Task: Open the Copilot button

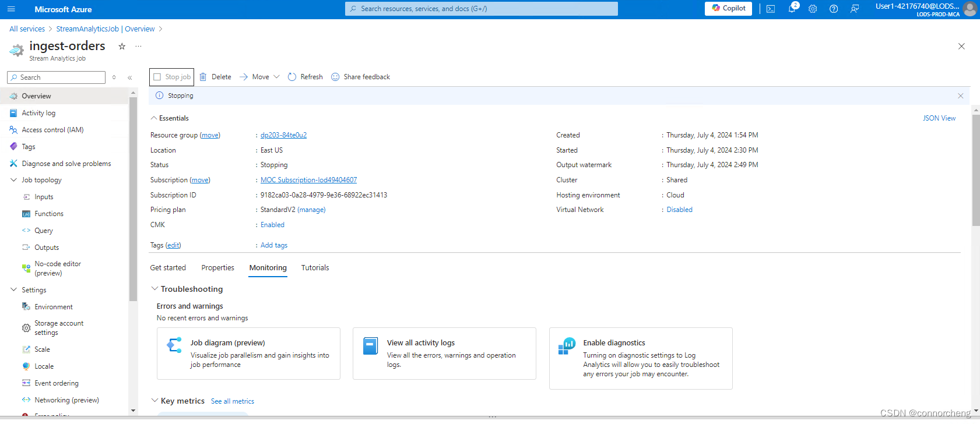Action: [728, 8]
